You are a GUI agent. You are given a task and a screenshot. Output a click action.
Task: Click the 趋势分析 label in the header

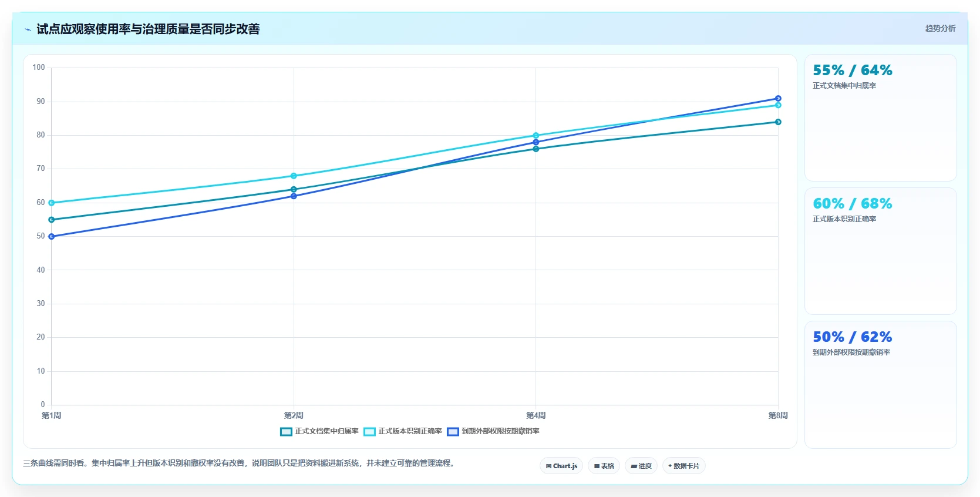click(940, 28)
